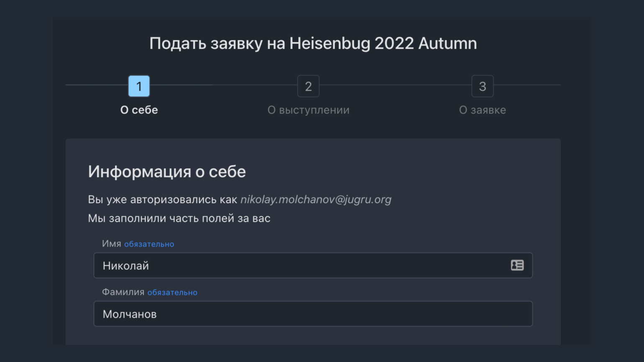Focus the Фамилия input containing Молчанов
Image resolution: width=644 pixels, height=362 pixels.
(313, 314)
